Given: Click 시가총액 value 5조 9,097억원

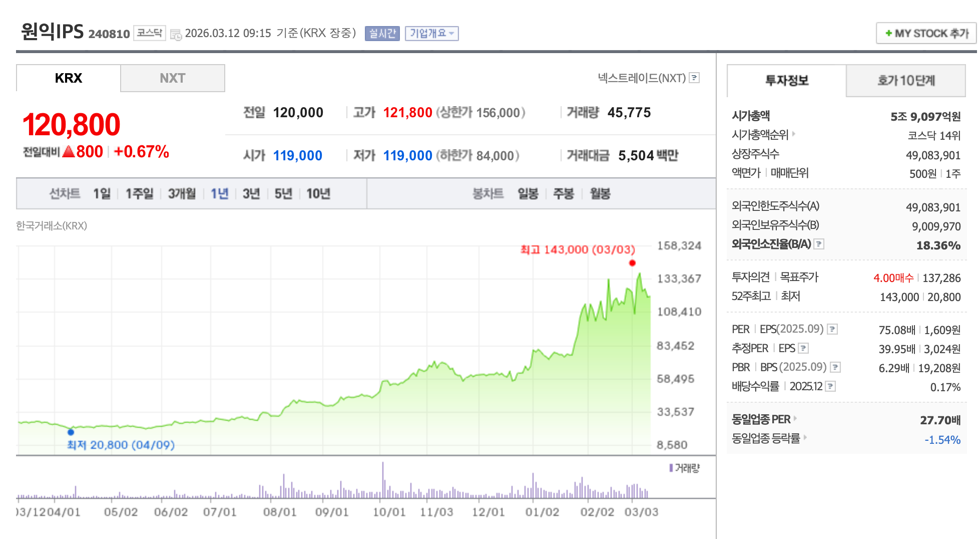Looking at the screenshot, I should [x=925, y=117].
